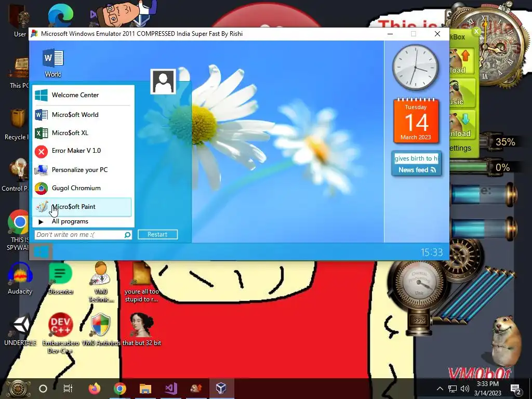
Task: Launch Micro$oft XL from start menu
Action: [82, 133]
